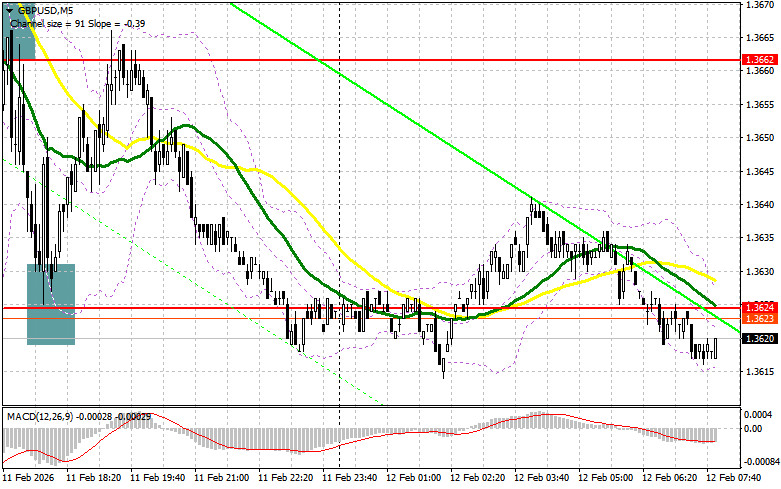The height and width of the screenshot is (489, 781).
Task: Click the 1.3655 price axis label
Action: [x=760, y=105]
